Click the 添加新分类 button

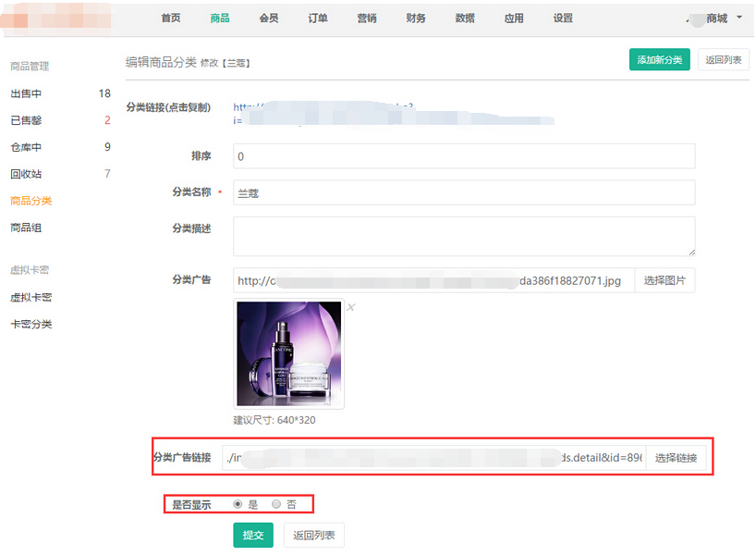point(659,60)
